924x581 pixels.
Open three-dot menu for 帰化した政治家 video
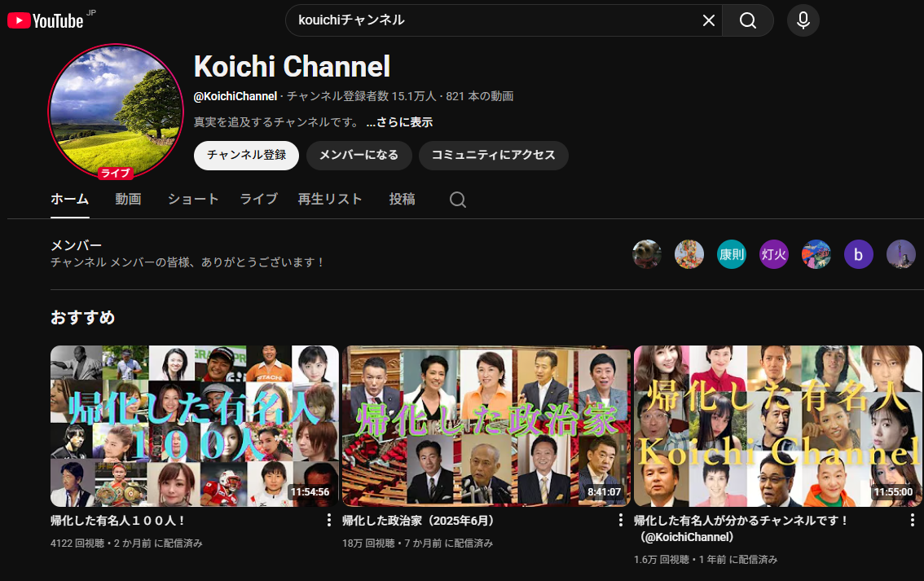[621, 520]
